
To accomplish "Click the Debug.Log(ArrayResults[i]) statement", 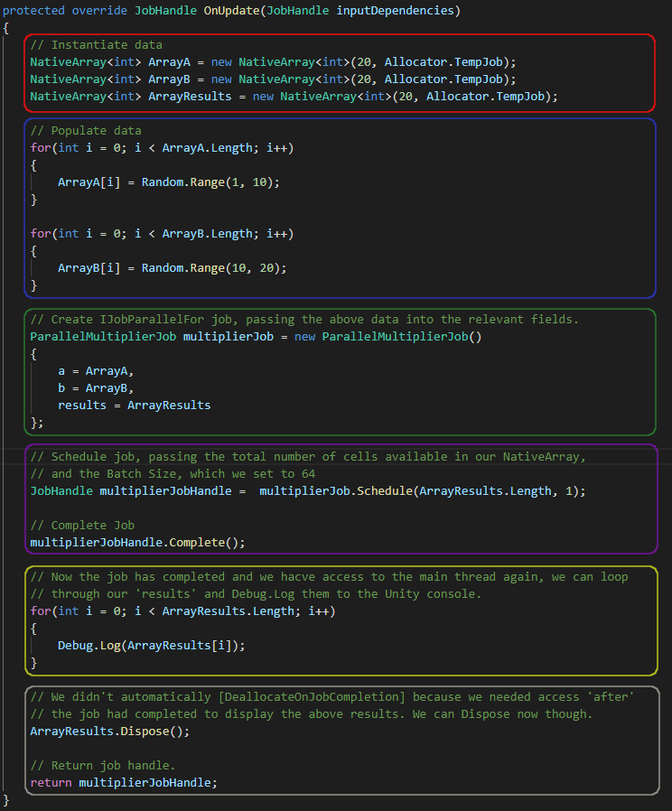I will pyautogui.click(x=152, y=646).
